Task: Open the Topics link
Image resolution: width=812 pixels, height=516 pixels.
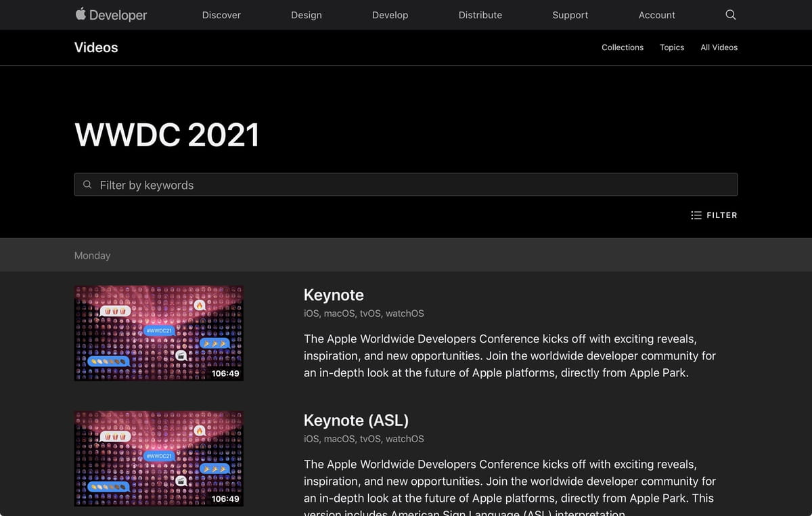Action: point(672,47)
